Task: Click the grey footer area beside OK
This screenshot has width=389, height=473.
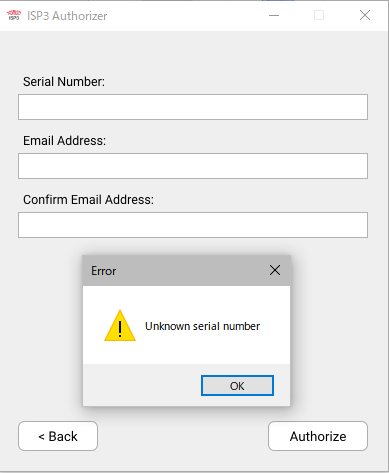Action: (x=142, y=385)
